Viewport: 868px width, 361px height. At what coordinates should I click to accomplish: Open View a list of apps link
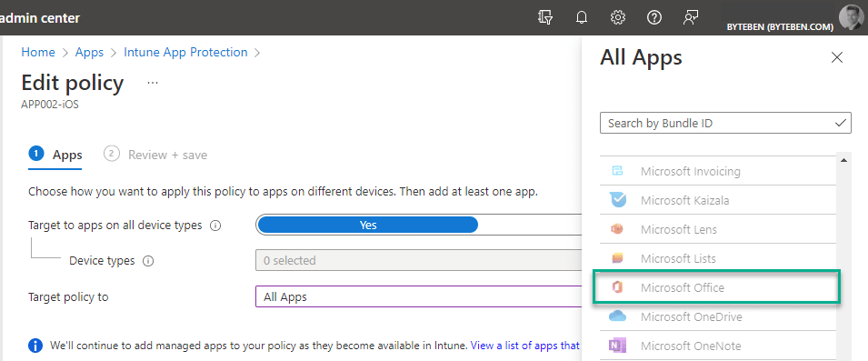coord(524,346)
